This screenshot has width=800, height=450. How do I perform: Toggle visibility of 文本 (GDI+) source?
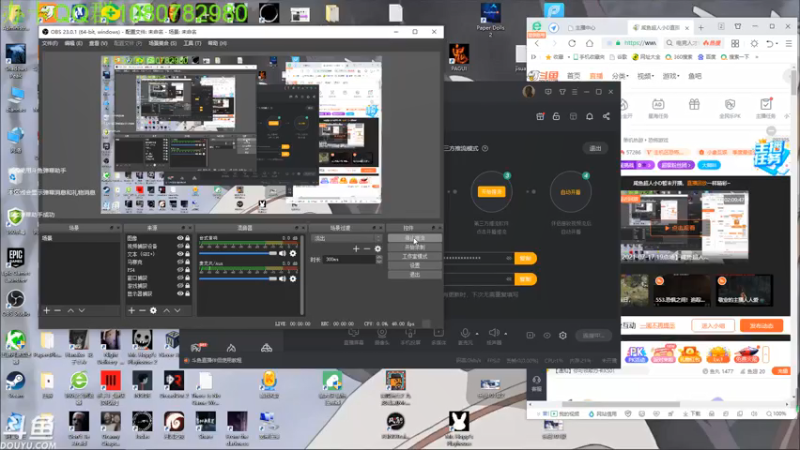click(180, 254)
